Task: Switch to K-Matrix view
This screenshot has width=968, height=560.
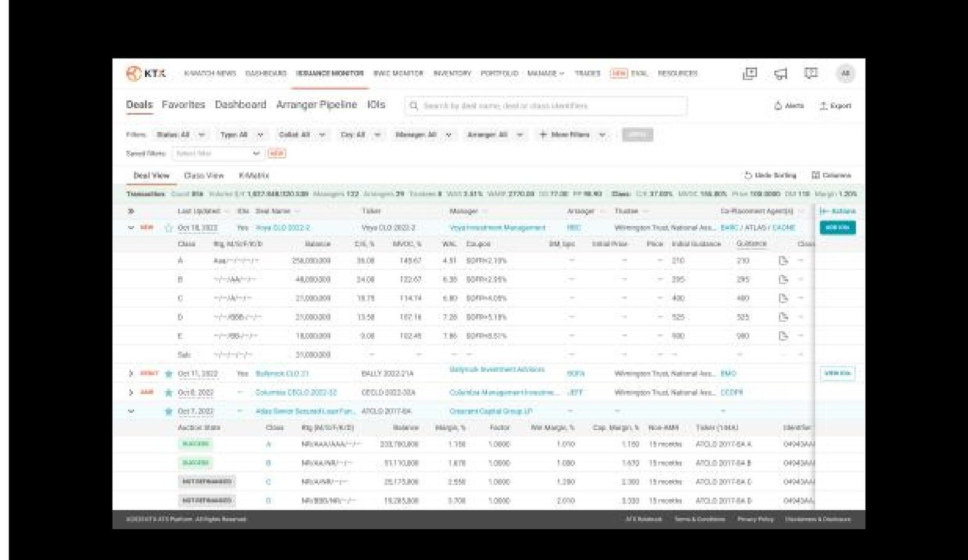Action: pyautogui.click(x=253, y=175)
